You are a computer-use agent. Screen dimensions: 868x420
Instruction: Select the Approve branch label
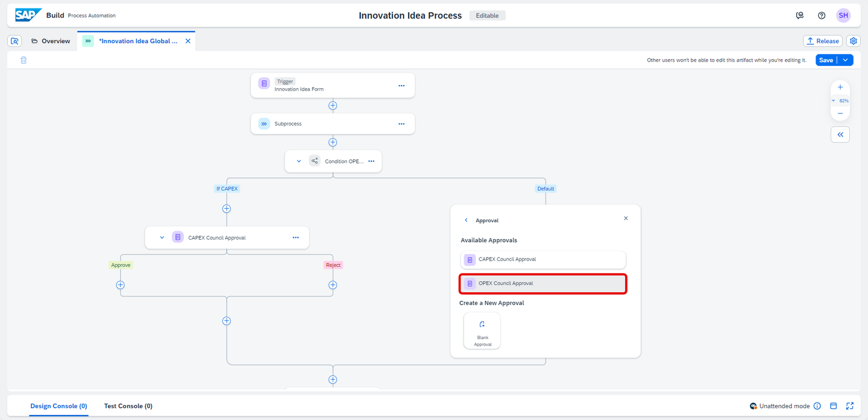(x=121, y=265)
